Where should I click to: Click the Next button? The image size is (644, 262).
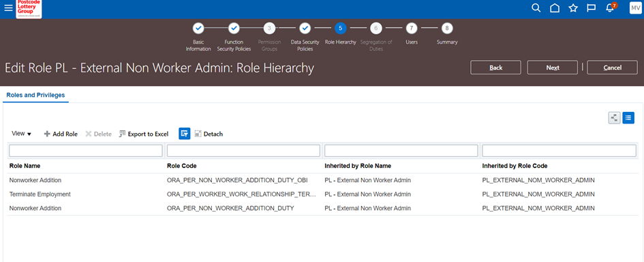[x=553, y=68]
